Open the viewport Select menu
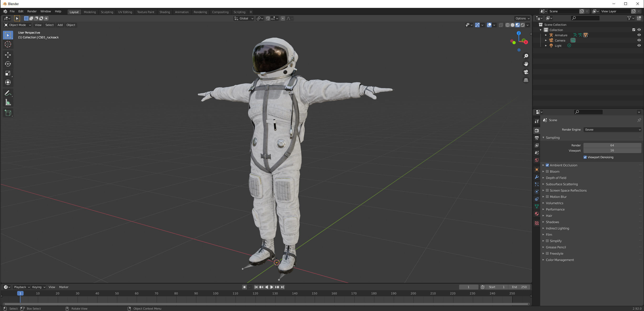The width and height of the screenshot is (644, 311). 49,25
